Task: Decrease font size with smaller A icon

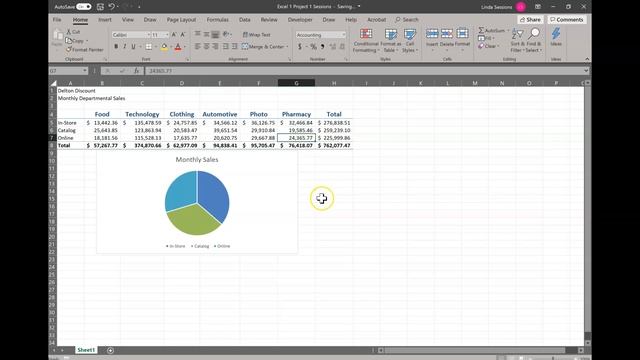Action: point(182,35)
